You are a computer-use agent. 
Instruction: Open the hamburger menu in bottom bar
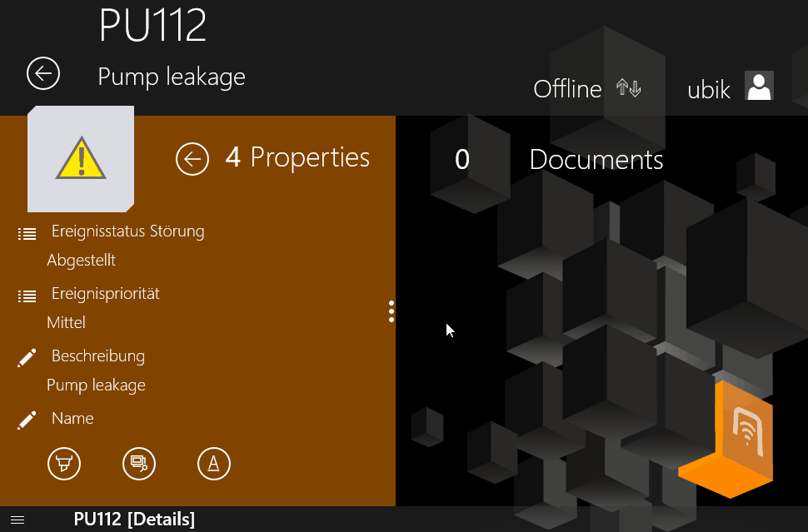click(x=17, y=520)
